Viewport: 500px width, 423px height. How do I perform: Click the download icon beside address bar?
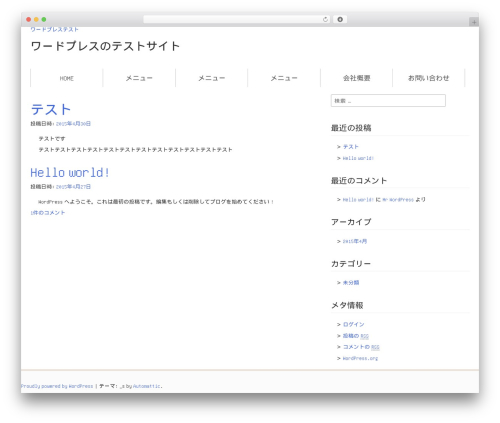coord(340,19)
